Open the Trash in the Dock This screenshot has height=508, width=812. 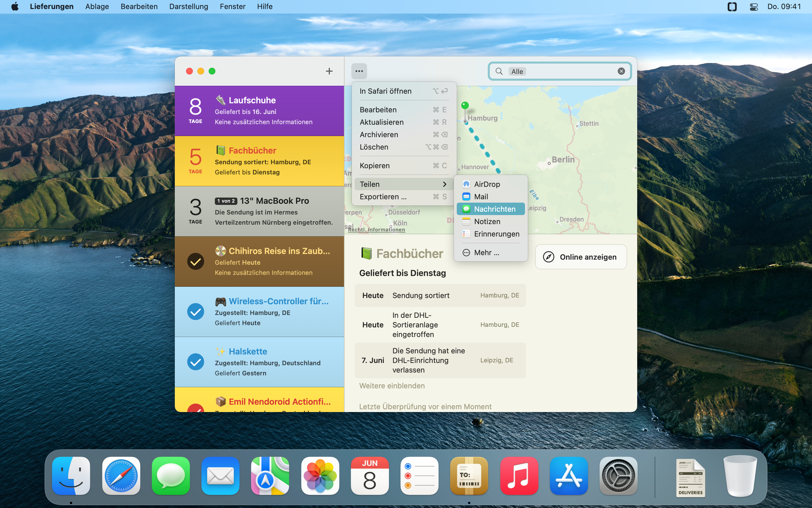pyautogui.click(x=740, y=476)
